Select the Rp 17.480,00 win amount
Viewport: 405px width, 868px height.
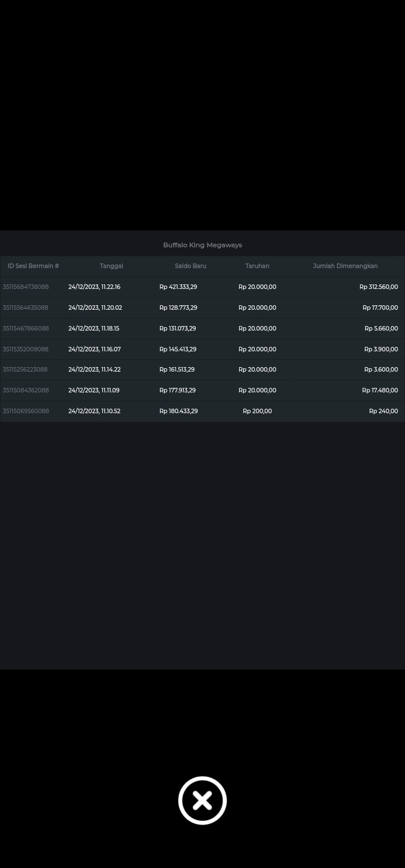pos(380,390)
